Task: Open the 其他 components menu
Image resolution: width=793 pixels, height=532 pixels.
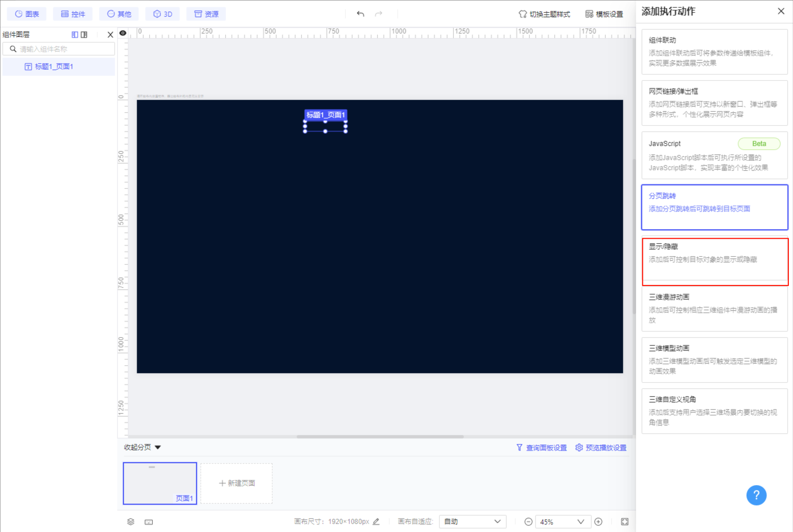Action: [119, 14]
